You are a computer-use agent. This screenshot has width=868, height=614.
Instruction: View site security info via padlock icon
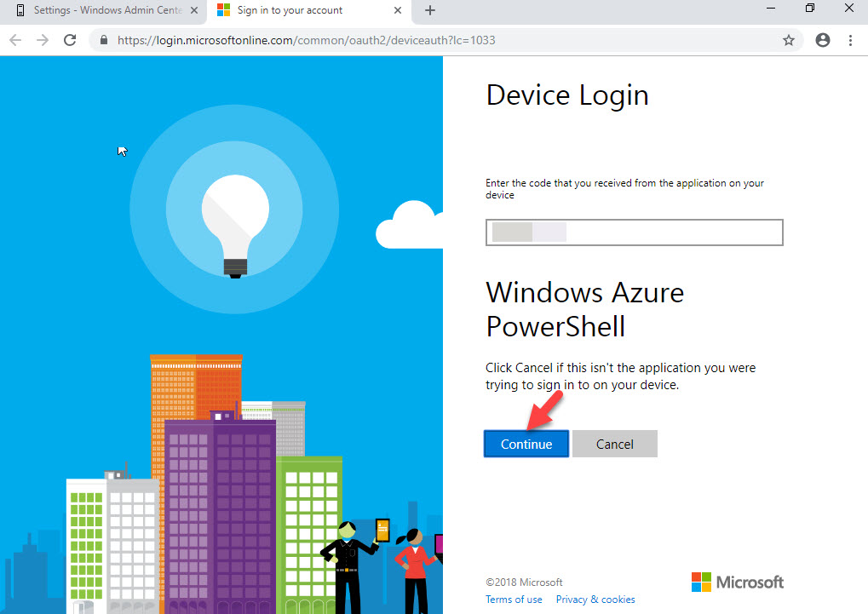[104, 40]
